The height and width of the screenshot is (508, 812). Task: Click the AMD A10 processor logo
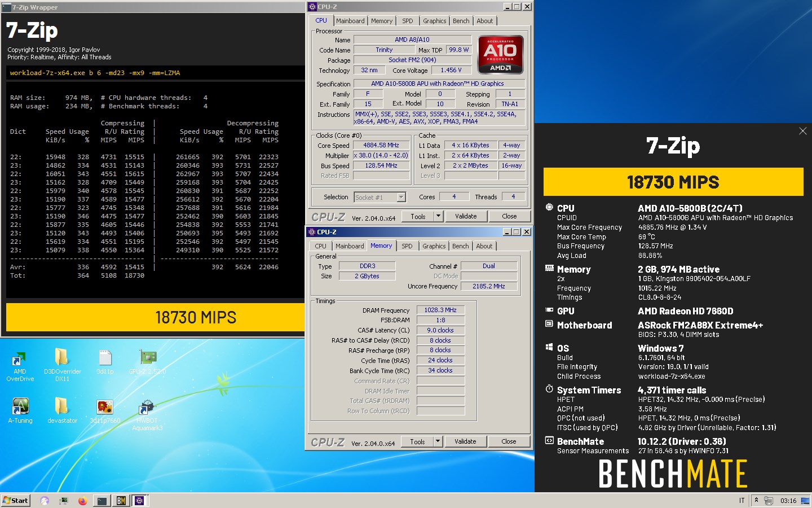501,55
